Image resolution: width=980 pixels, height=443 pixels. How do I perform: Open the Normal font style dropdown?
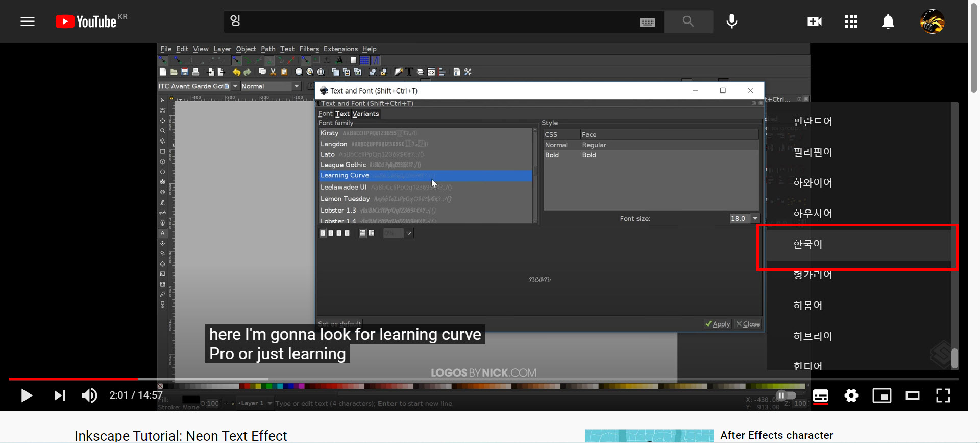(297, 86)
